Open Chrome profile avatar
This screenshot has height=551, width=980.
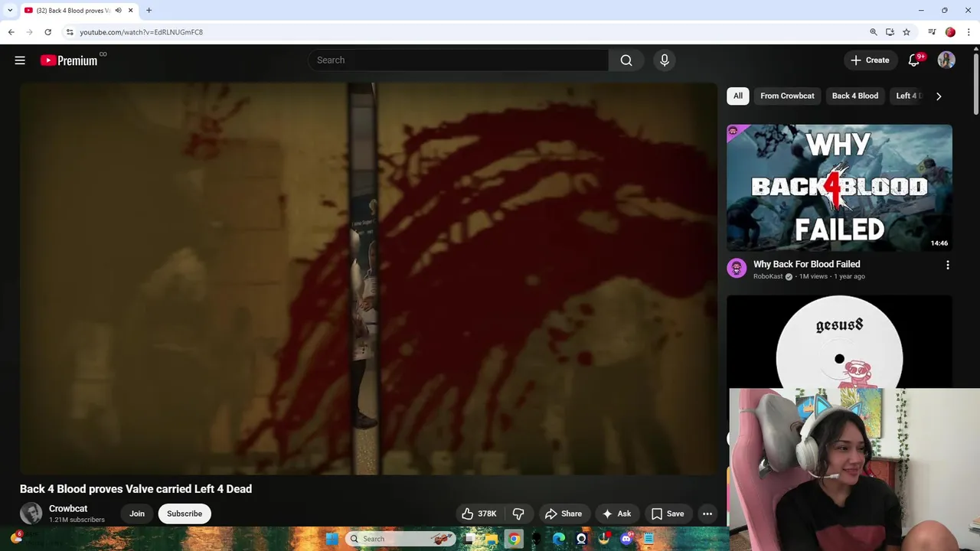(x=950, y=32)
